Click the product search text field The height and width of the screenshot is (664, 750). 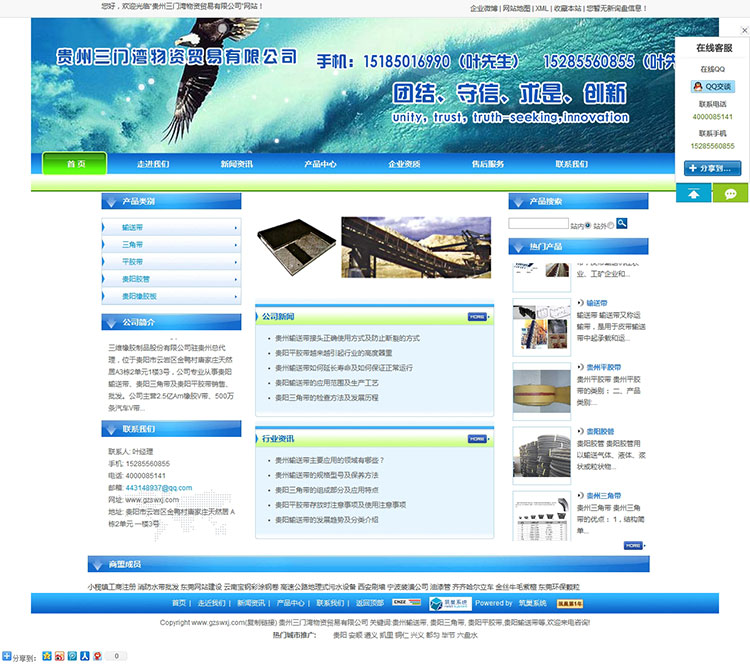click(x=538, y=224)
